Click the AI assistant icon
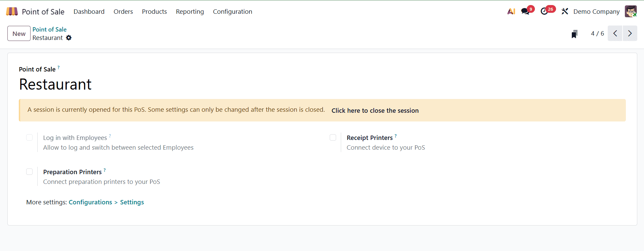The image size is (644, 251). point(511,11)
